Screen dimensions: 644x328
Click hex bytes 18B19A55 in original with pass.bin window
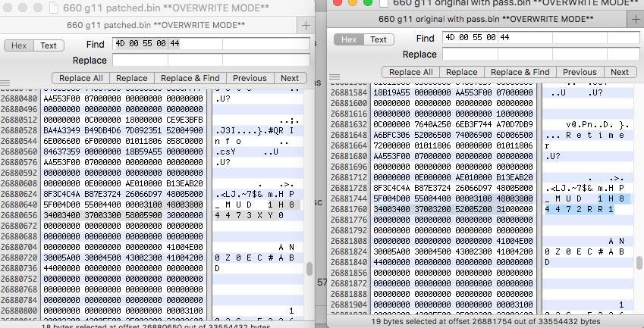(x=391, y=92)
